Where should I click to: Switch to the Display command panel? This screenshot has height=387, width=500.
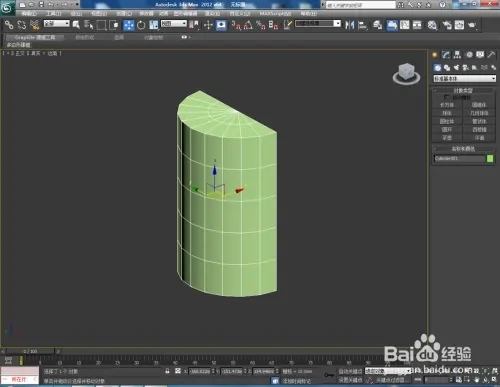[x=480, y=55]
